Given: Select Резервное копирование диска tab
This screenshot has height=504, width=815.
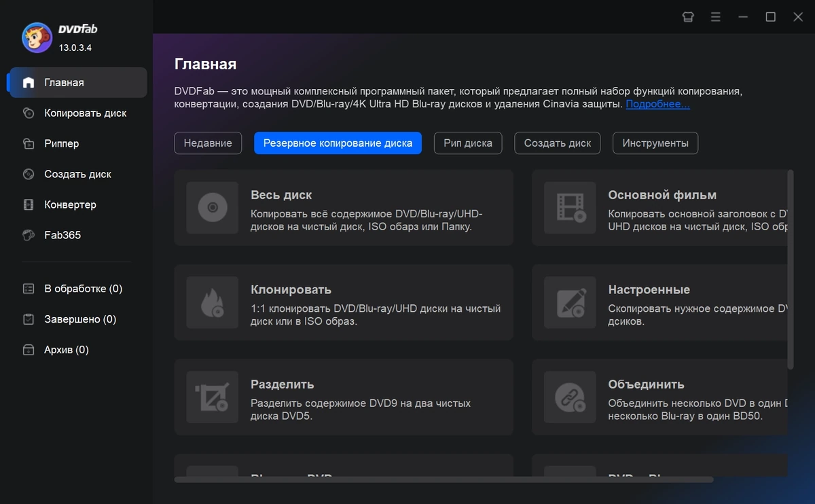Looking at the screenshot, I should [338, 143].
